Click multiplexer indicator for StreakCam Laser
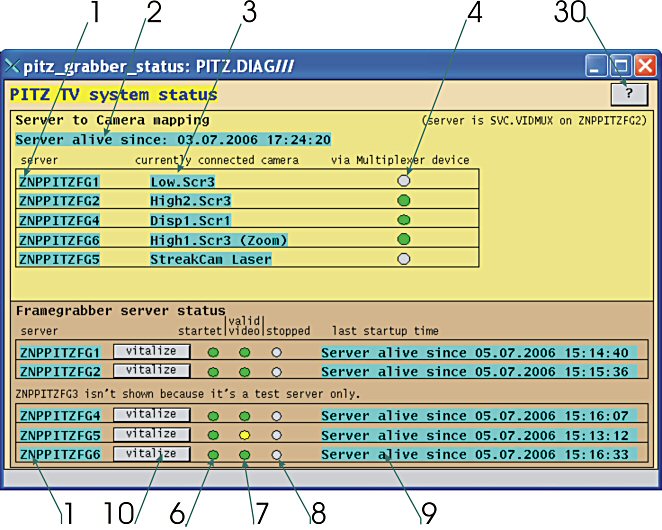The image size is (662, 530). click(x=404, y=259)
